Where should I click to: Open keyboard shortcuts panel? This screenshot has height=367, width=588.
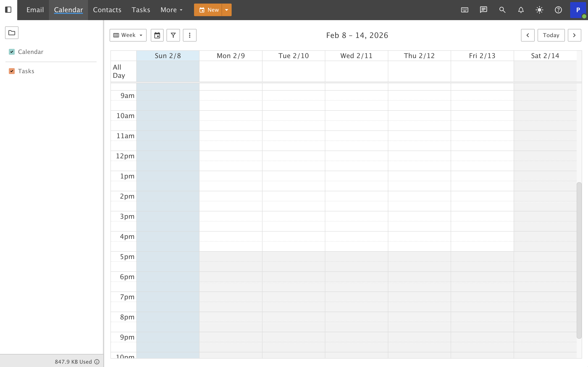[x=464, y=10]
